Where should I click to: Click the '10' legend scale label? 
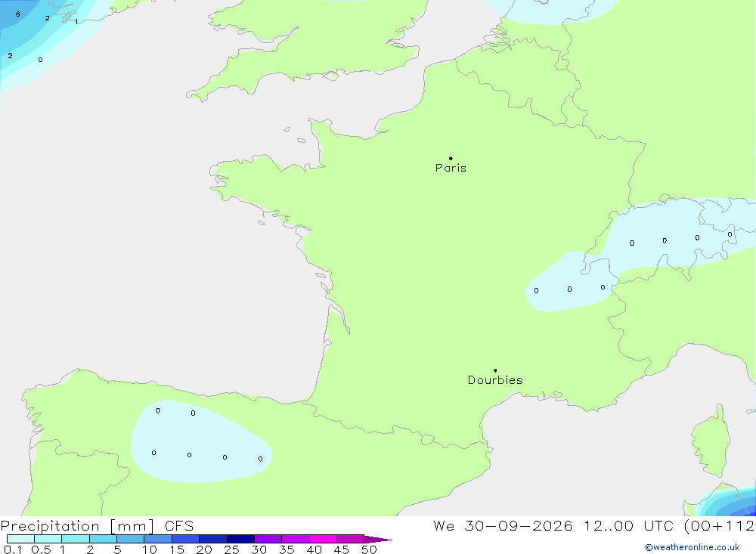[150, 549]
